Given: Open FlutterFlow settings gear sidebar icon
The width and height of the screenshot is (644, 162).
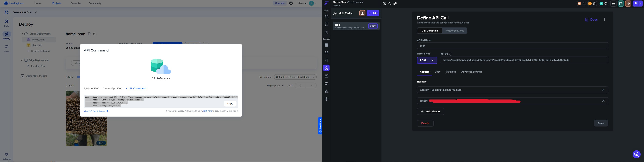Looking at the screenshot, I should [x=326, y=99].
